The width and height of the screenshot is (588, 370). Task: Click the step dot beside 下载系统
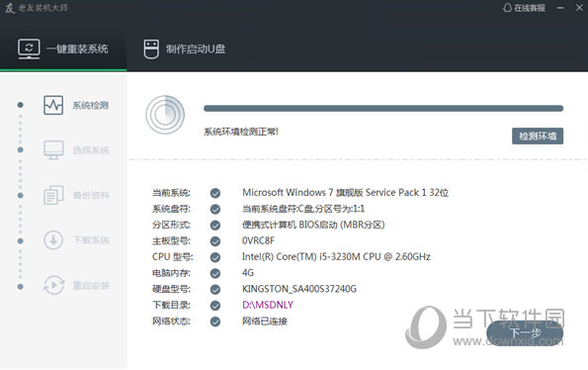pos(20,240)
